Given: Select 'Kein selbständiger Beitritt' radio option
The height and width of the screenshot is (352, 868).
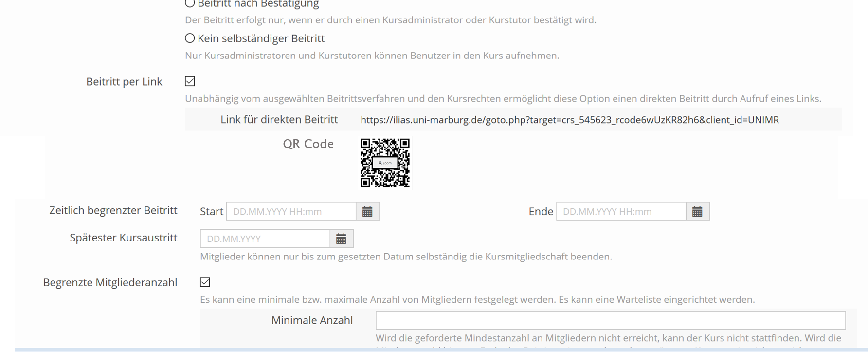Looking at the screenshot, I should click(x=190, y=38).
